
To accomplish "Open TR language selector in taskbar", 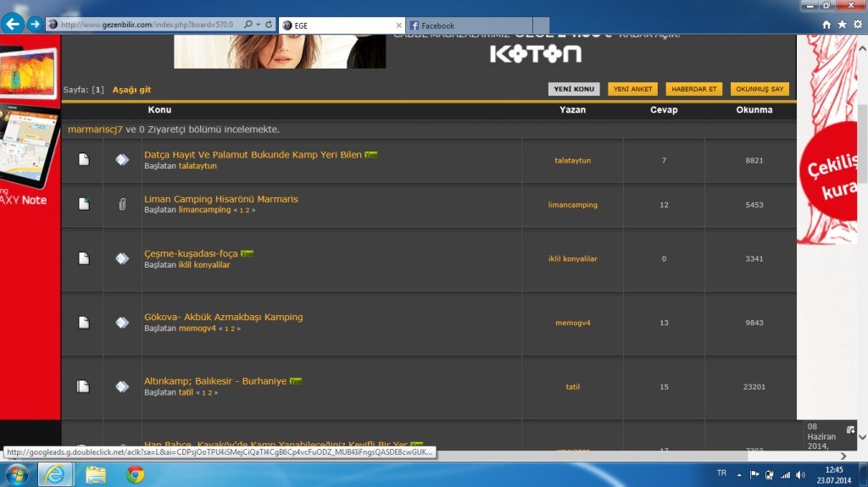I will click(721, 473).
